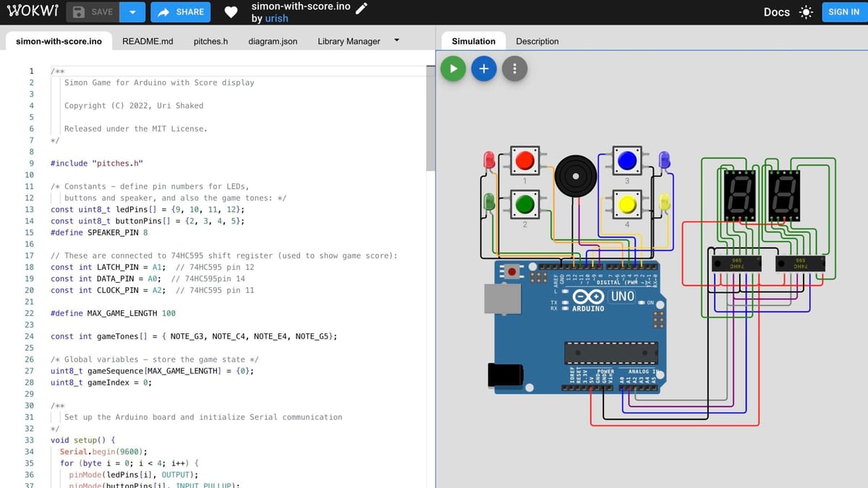
Task: Start the simulation with green play button
Action: tap(453, 69)
